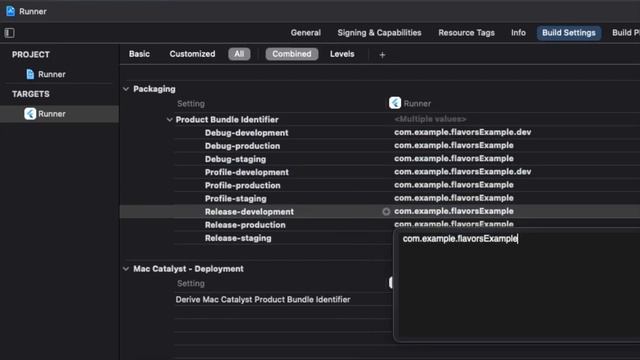
Task: Click the Setting column header under Mac Catalyst
Action: 191,283
